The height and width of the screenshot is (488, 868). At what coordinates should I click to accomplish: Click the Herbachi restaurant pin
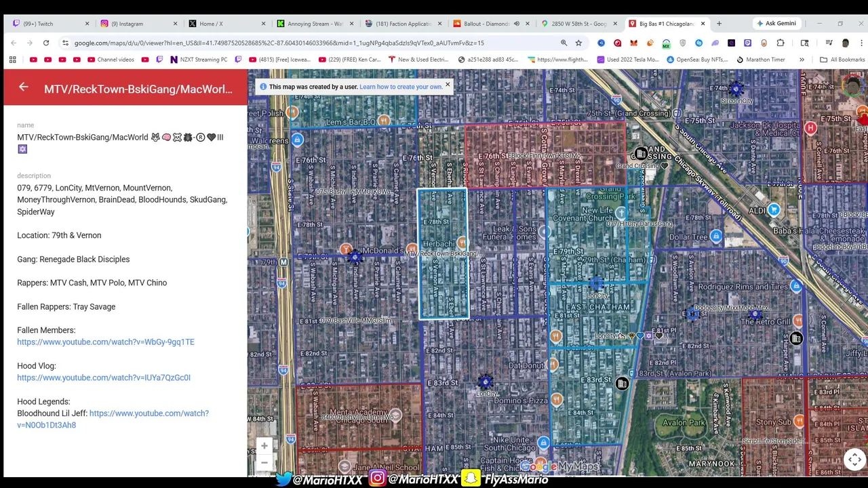[462, 242]
